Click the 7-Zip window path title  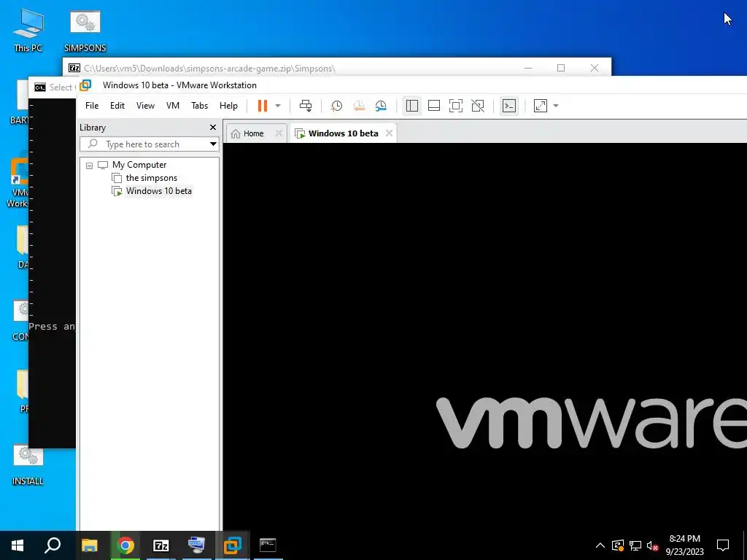click(x=209, y=68)
